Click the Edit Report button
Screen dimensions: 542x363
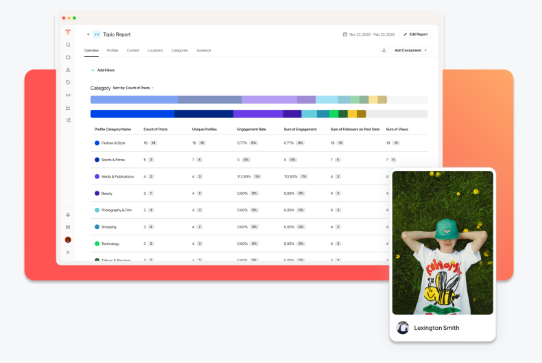click(415, 34)
